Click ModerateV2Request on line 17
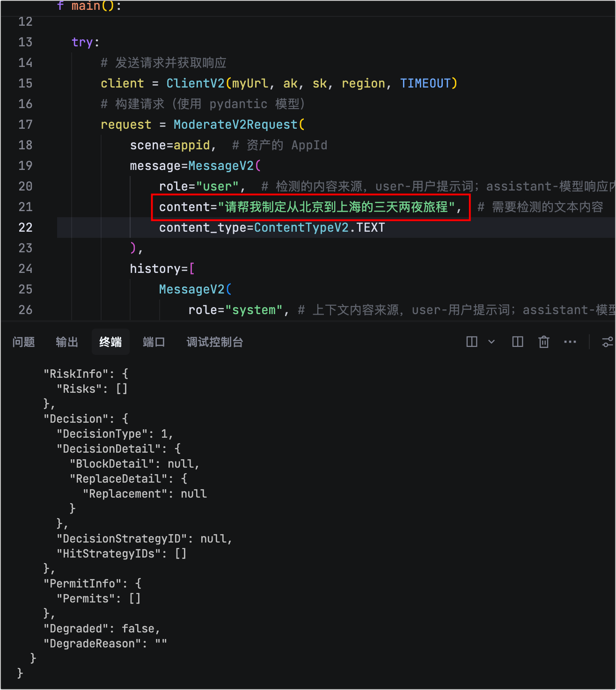Image resolution: width=616 pixels, height=690 pixels. (x=235, y=125)
